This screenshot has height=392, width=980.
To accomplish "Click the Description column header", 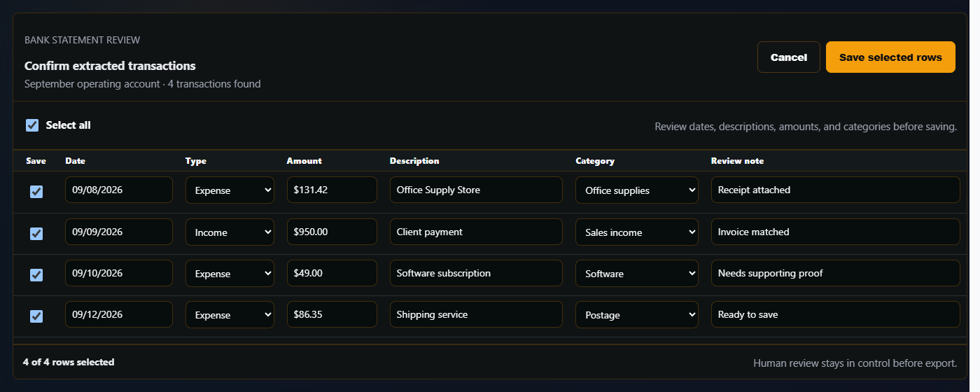I will [414, 161].
